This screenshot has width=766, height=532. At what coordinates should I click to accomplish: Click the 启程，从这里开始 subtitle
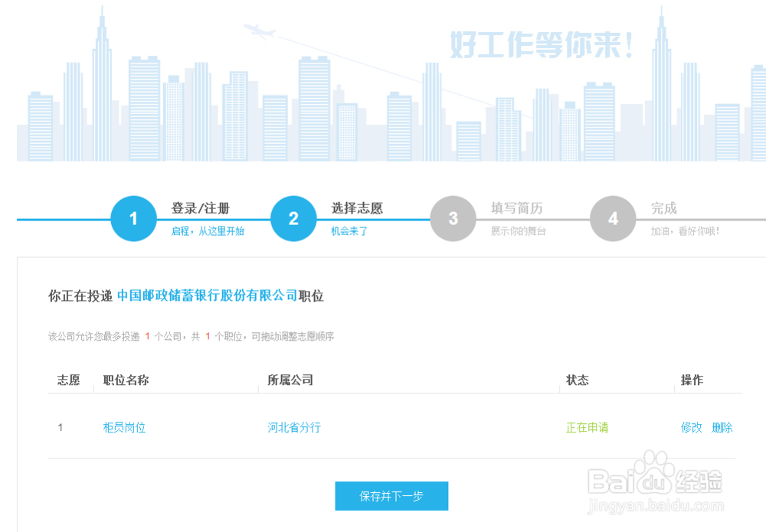click(x=208, y=231)
